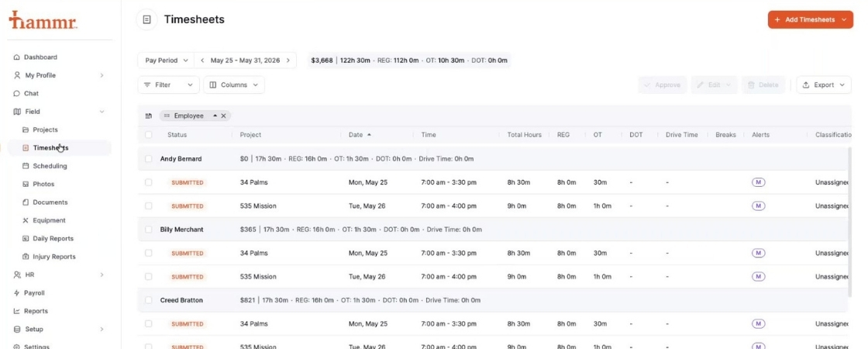The width and height of the screenshot is (868, 349).
Task: Tick the Creed Bratton group checkbox
Action: tap(148, 300)
